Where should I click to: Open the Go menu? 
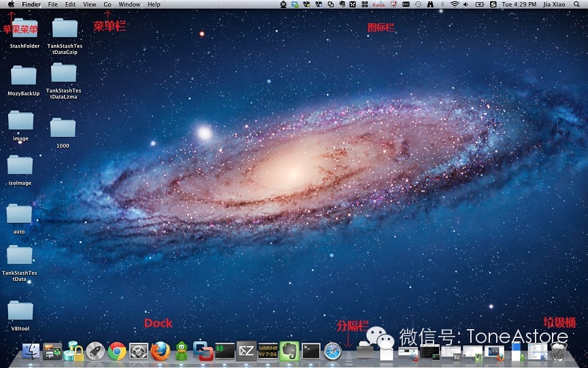[108, 4]
